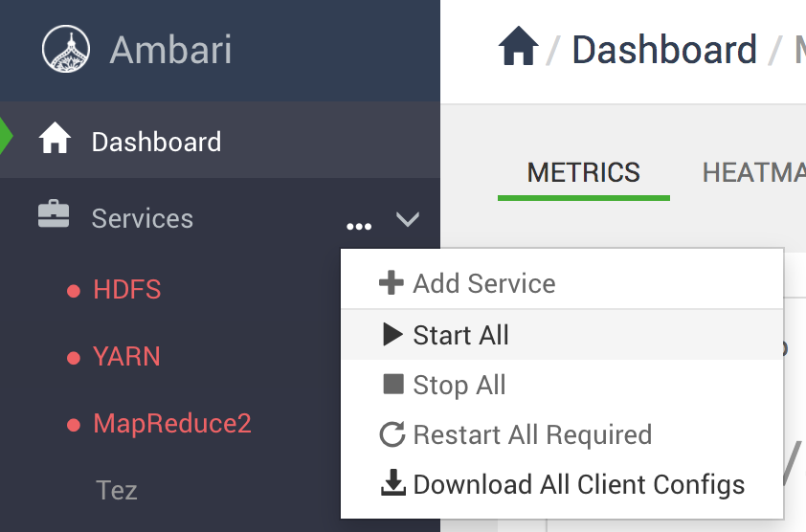Click the circular restart arrow icon
The width and height of the screenshot is (806, 532).
point(392,434)
